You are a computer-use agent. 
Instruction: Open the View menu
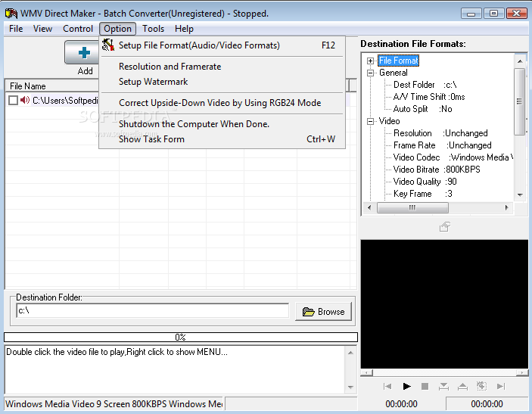coord(42,29)
